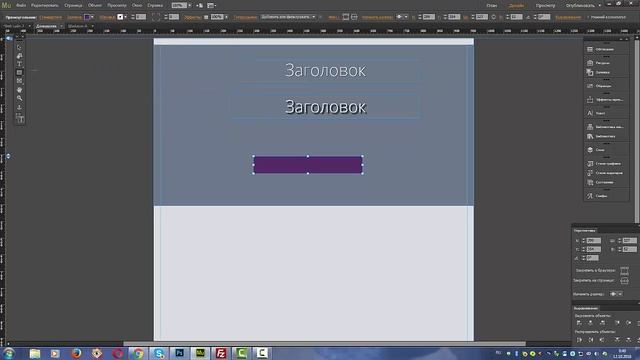
Task: Click the Эффекты link in control bar
Action: [x=192, y=17]
